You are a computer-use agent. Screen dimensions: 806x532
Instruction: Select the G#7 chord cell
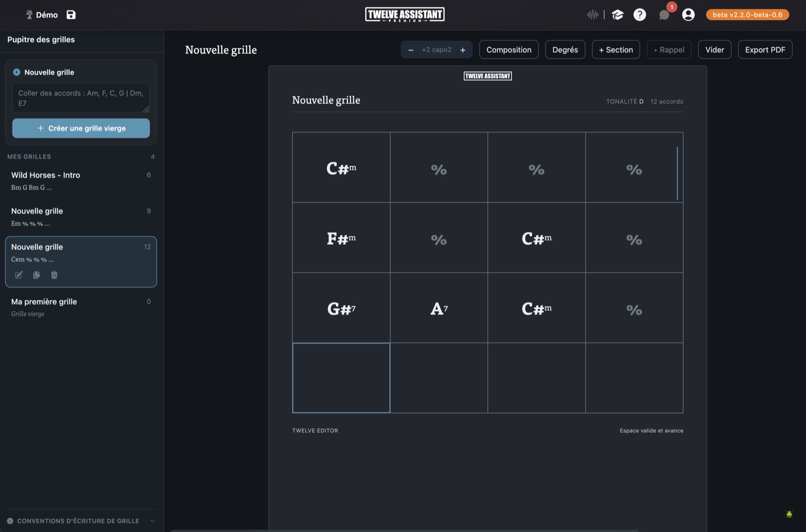point(341,308)
